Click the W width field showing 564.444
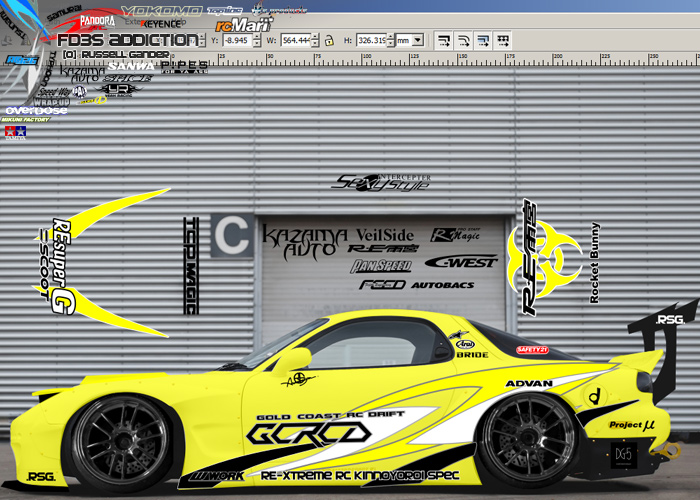 click(296, 40)
